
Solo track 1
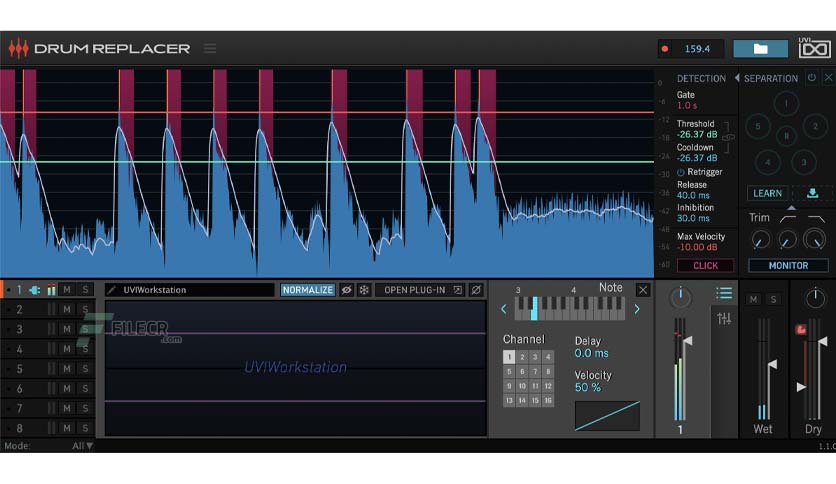85,289
